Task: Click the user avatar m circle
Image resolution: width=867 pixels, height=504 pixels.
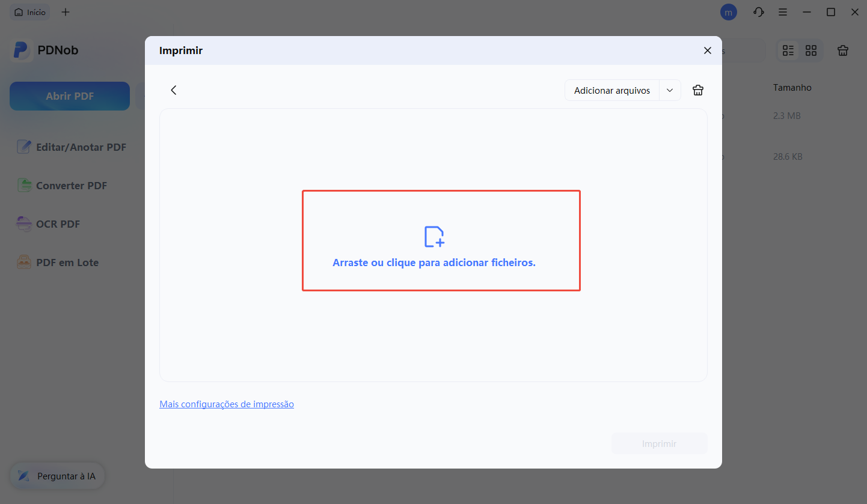Action: (x=728, y=12)
